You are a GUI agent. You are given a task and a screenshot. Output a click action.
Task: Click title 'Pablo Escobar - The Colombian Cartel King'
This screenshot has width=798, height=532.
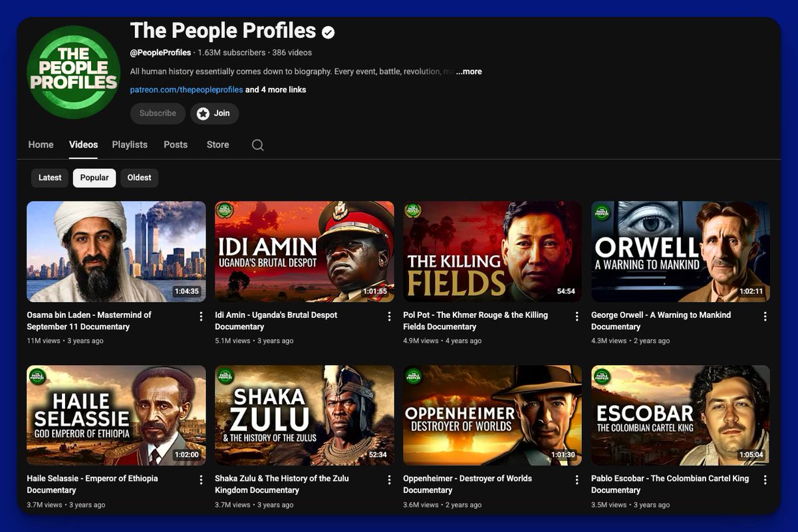coord(670,484)
